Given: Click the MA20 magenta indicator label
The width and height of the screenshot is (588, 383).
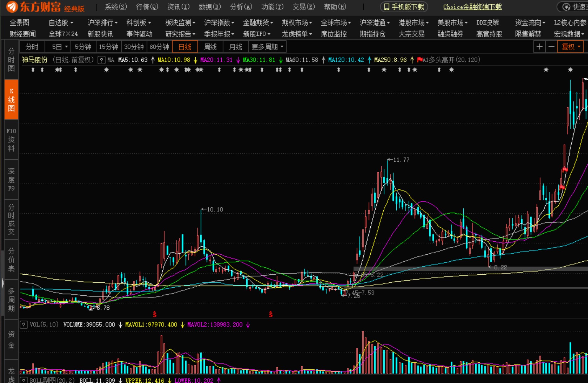Looking at the screenshot, I should click(x=216, y=60).
